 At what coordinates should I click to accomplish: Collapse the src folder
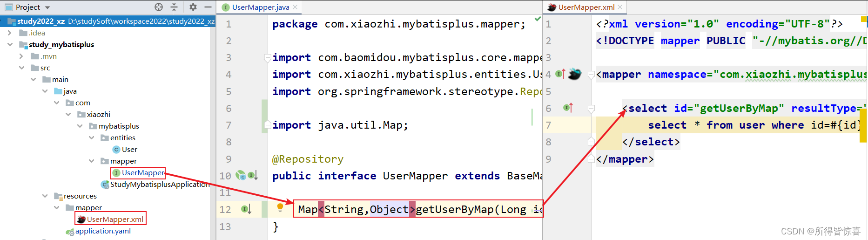21,68
